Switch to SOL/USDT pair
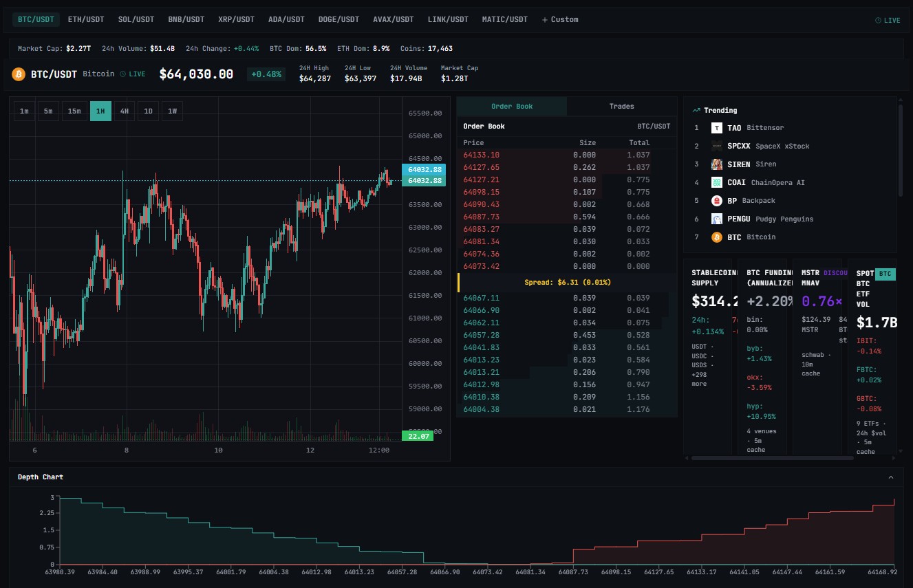Screen dimensions: 913x588 (x=136, y=19)
